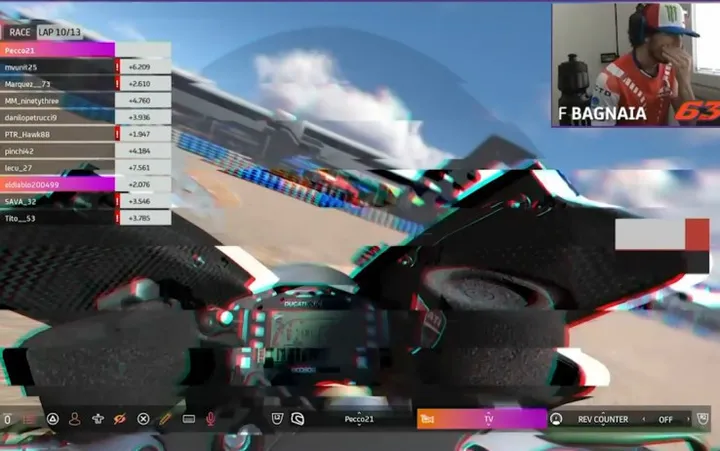Click the L2 trigger shield icon
720x451 pixels.
pos(277,418)
